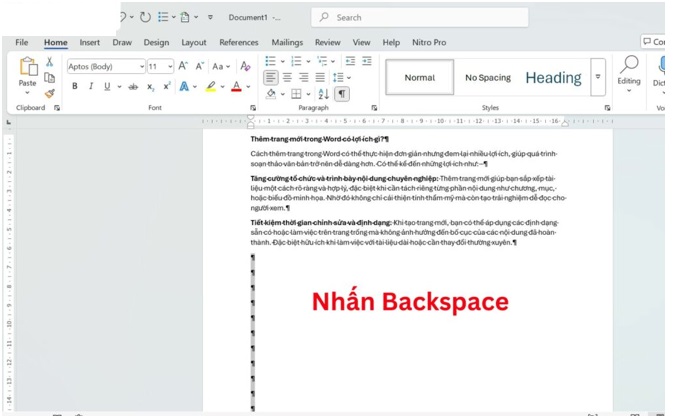Apply the No Spacing style

pos(488,78)
